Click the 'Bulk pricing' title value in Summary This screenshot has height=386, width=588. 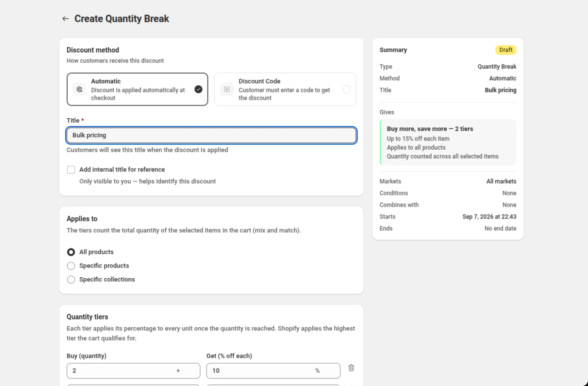tap(501, 90)
